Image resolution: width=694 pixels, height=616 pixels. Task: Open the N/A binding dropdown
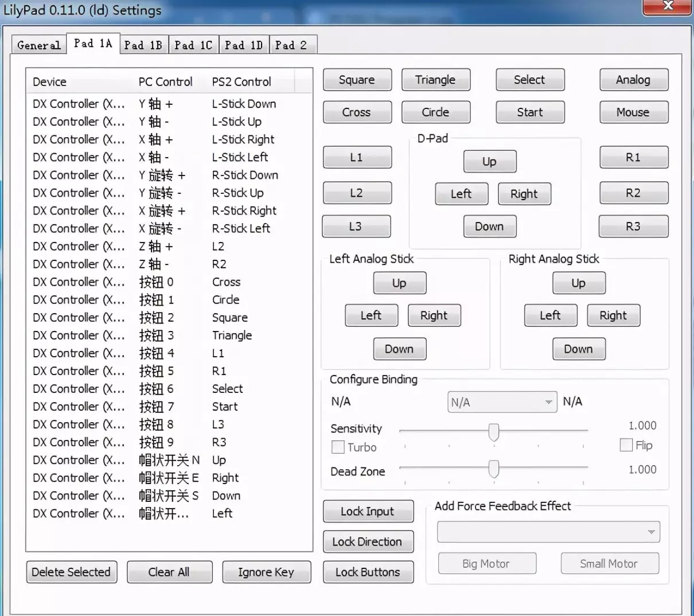(x=502, y=402)
